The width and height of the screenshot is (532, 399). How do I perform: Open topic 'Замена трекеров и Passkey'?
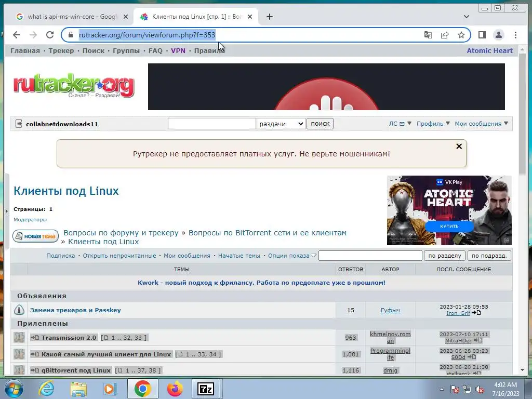[x=75, y=310]
